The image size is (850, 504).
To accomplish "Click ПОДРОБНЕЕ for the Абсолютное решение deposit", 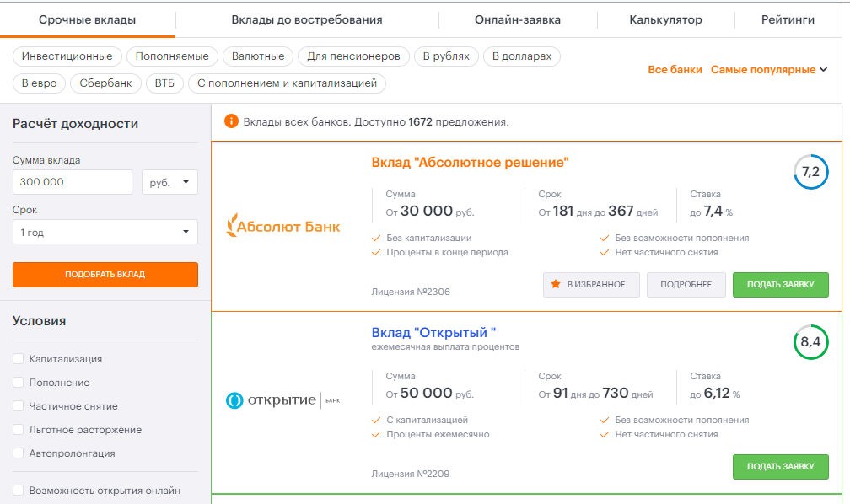I will point(686,285).
